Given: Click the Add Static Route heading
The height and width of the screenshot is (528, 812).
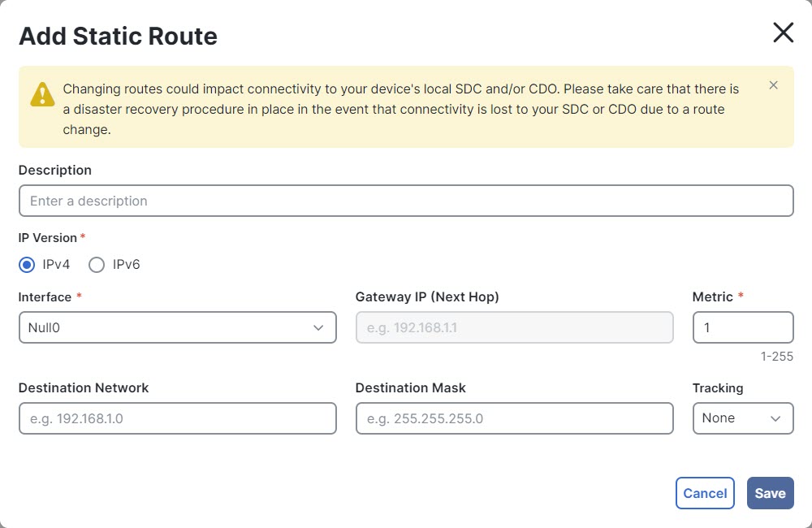Looking at the screenshot, I should pyautogui.click(x=118, y=37).
